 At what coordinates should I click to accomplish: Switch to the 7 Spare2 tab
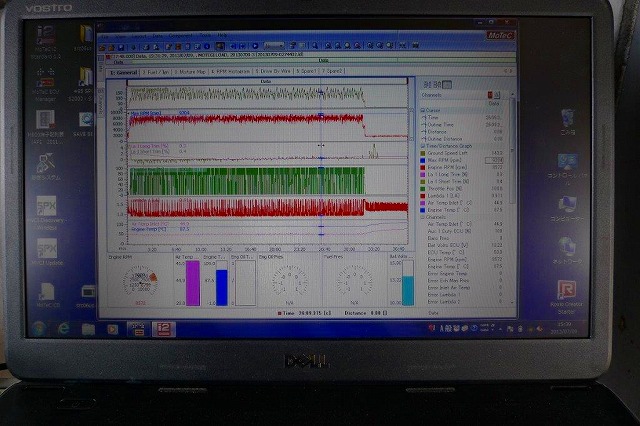pos(332,71)
